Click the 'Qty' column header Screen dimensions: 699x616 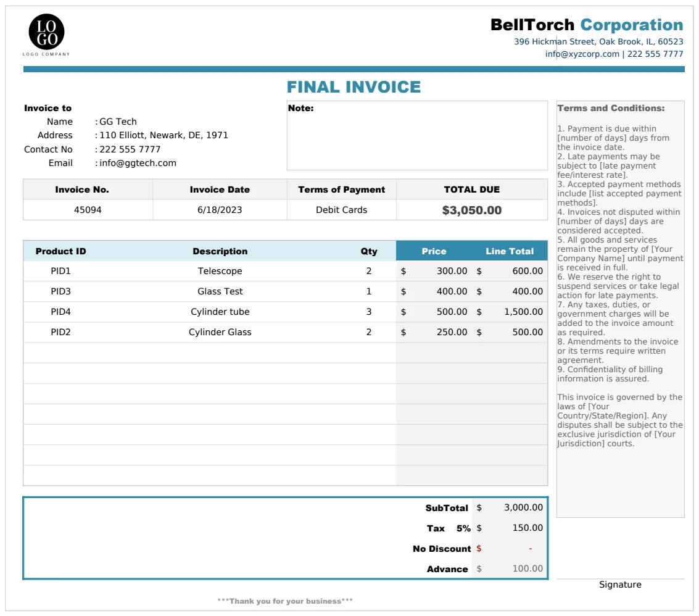369,251
